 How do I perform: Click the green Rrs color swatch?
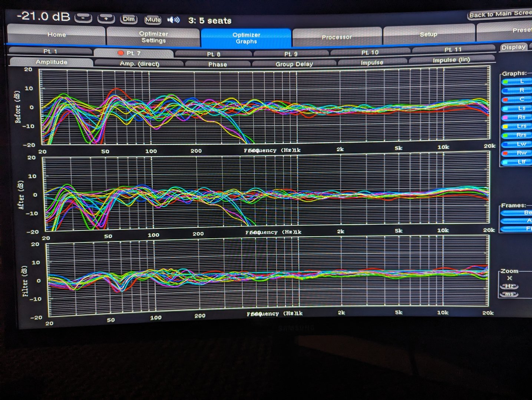[x=505, y=136]
